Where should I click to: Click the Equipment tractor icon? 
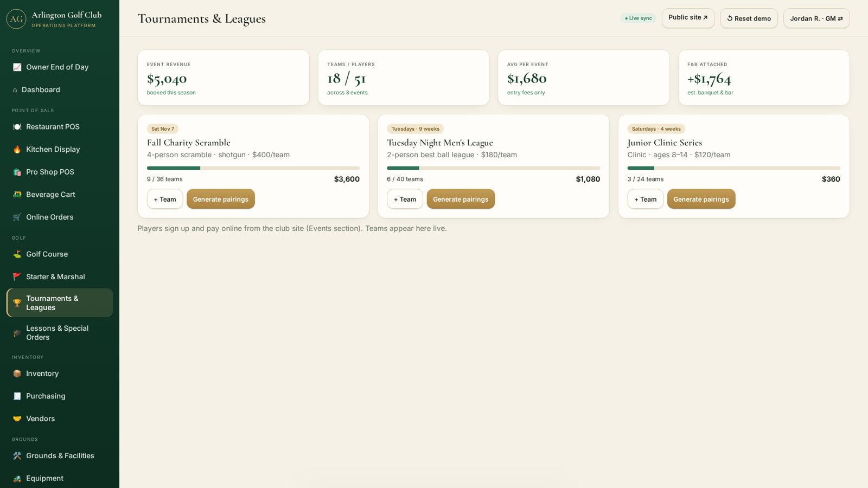coord(17,479)
